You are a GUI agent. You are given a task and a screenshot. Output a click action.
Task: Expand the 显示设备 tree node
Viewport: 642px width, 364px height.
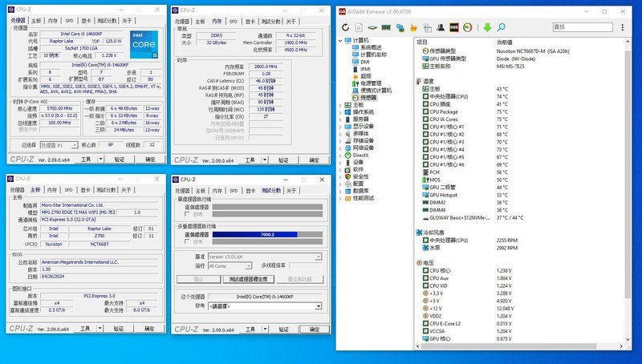[340, 127]
